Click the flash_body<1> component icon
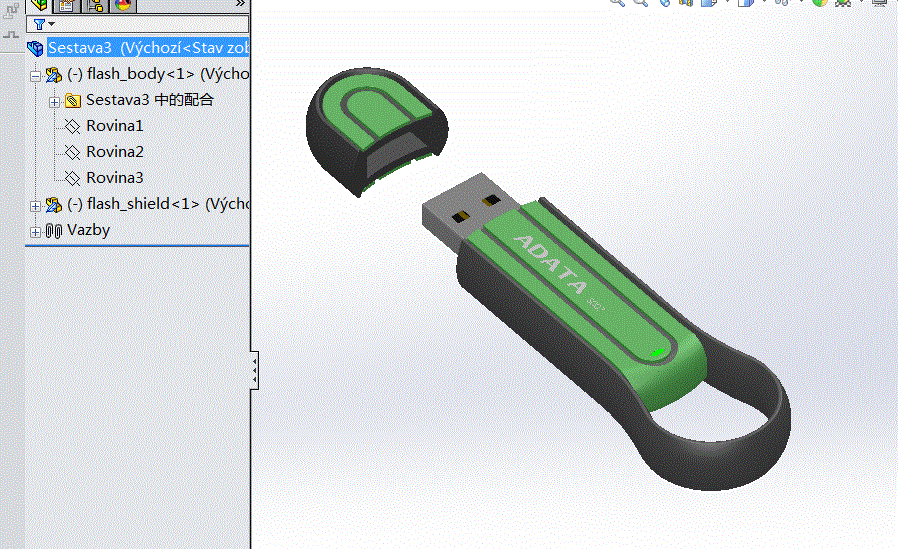Screen dimensions: 898x549 [x=53, y=74]
